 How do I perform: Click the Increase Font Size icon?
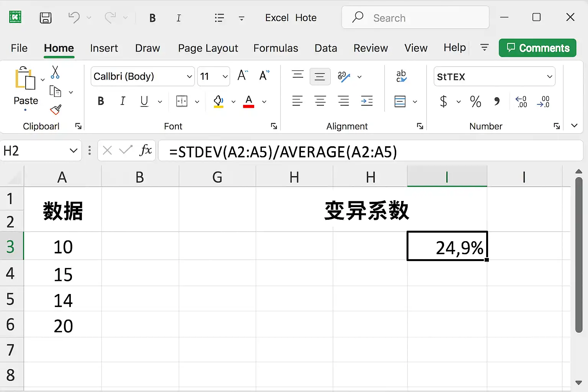(243, 75)
